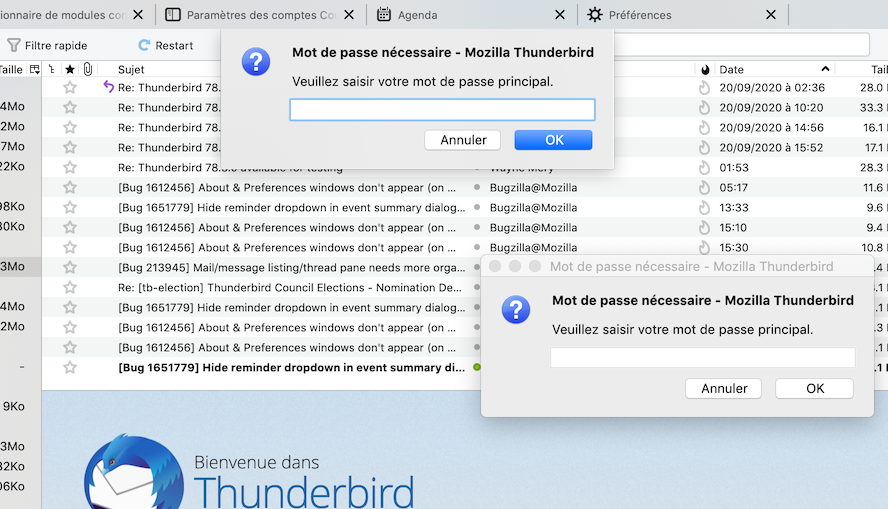
Task: Click OK in the front password dialog
Action: (x=553, y=140)
